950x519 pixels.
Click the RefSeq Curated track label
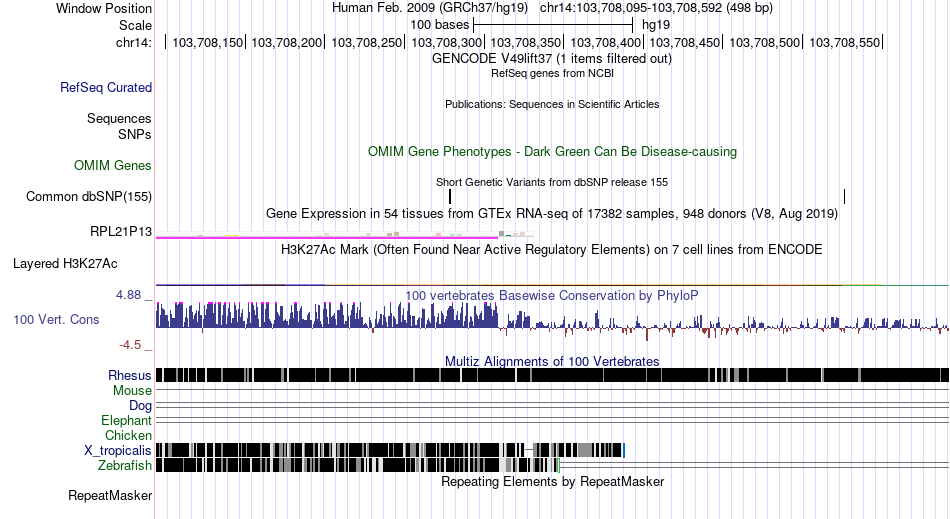(x=106, y=87)
